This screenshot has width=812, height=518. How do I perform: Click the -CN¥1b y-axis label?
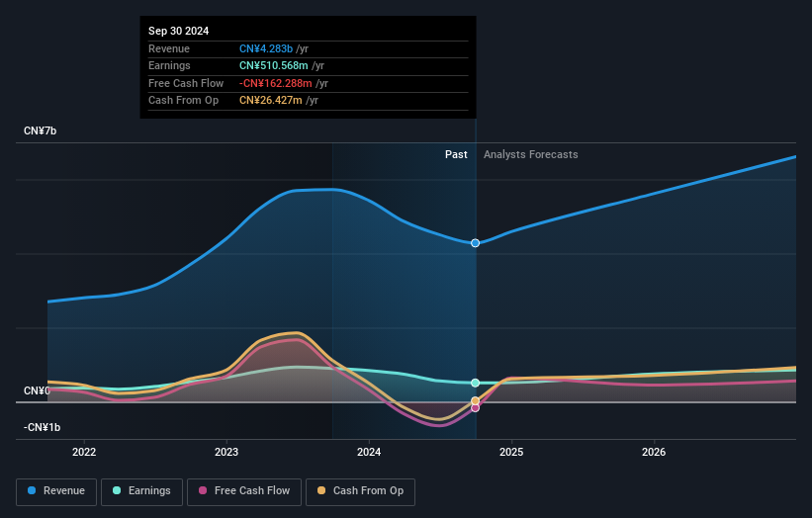42,427
